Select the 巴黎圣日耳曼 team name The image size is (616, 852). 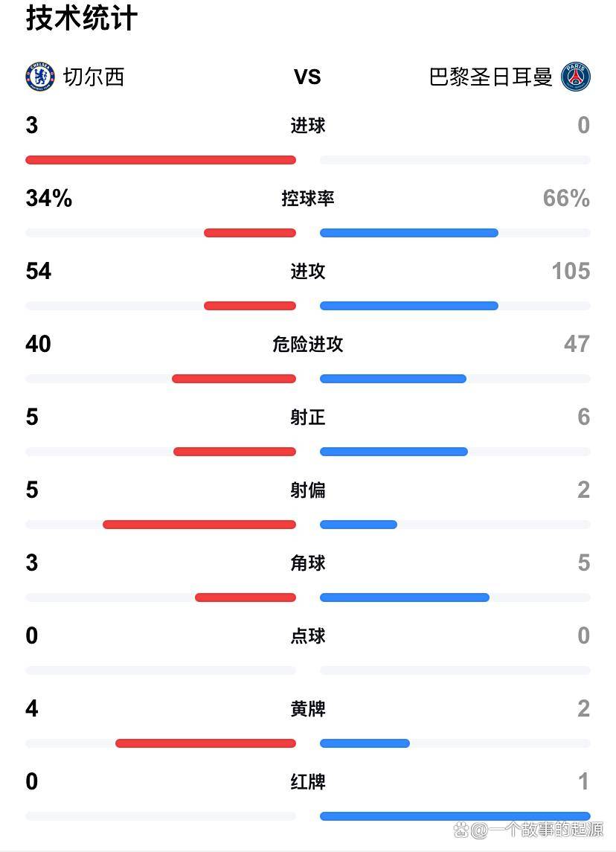tap(490, 77)
